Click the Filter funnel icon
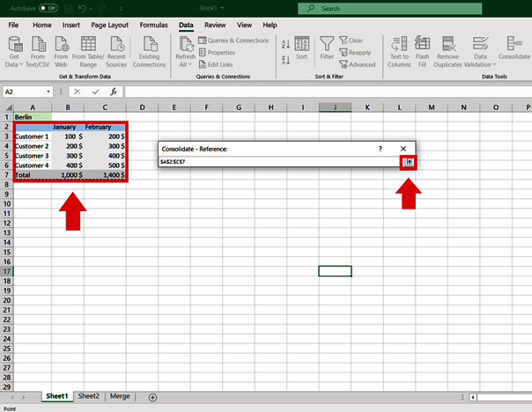The width and height of the screenshot is (532, 412). tap(327, 46)
